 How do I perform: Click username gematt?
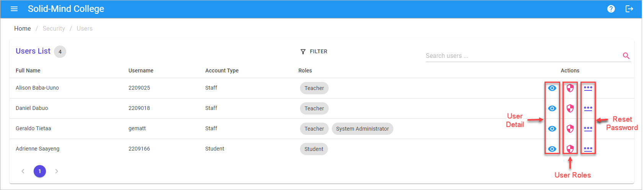point(137,128)
